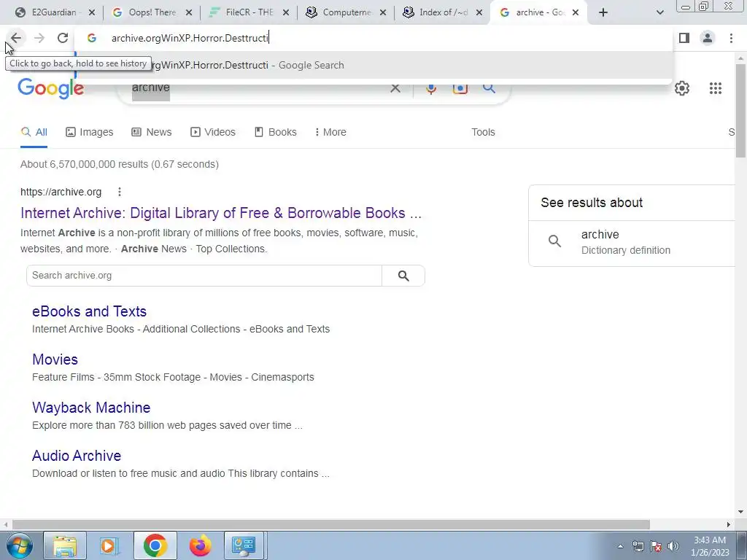Open the Windows Start menu
This screenshot has width=747, height=560.
(20, 545)
